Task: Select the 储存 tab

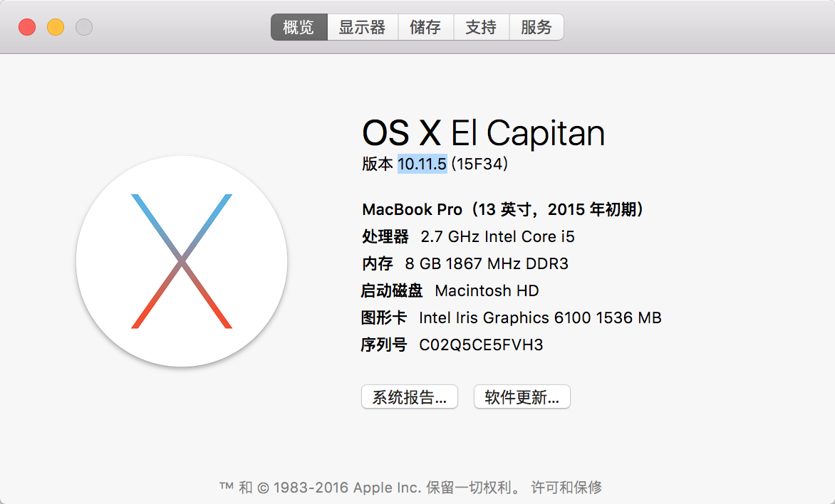Action: pos(425,28)
